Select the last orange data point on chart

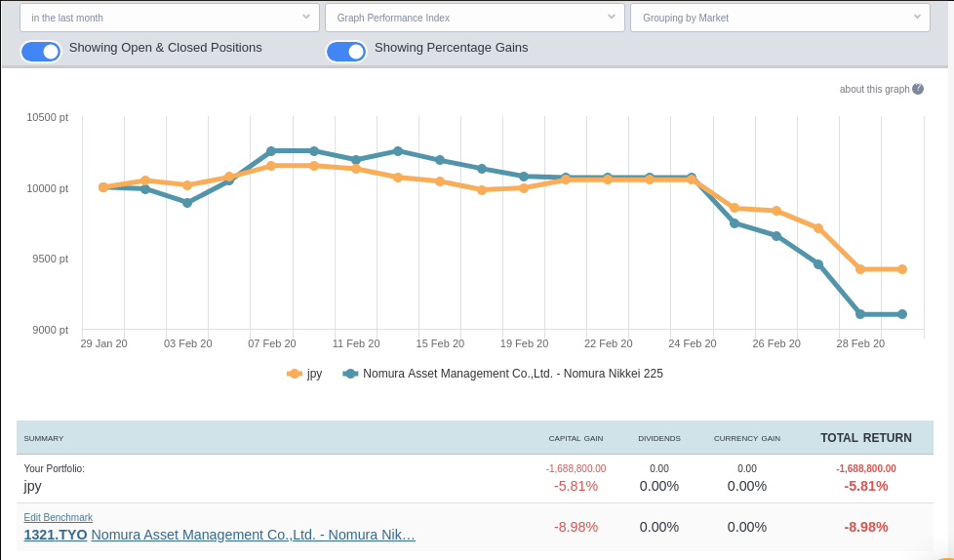click(x=902, y=269)
